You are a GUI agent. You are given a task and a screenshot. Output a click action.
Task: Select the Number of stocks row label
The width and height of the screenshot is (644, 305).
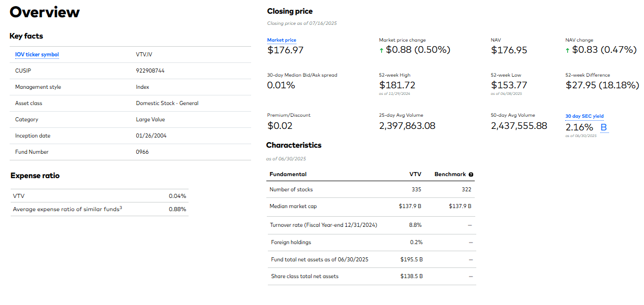pyautogui.click(x=291, y=190)
